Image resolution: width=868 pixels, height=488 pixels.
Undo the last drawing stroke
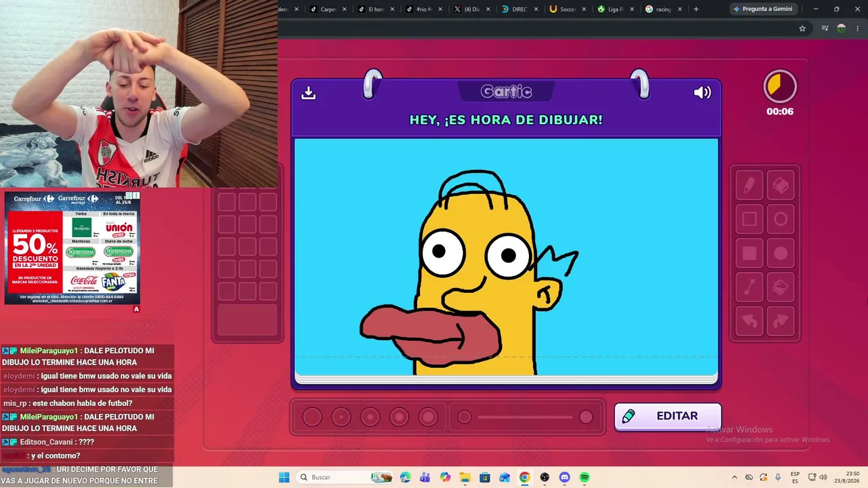point(749,321)
